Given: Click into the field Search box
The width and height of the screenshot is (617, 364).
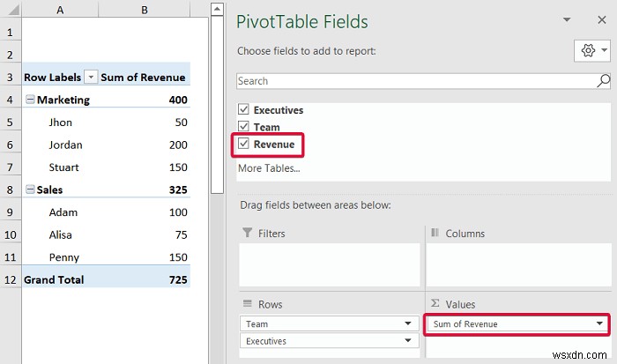Looking at the screenshot, I should click(x=417, y=81).
